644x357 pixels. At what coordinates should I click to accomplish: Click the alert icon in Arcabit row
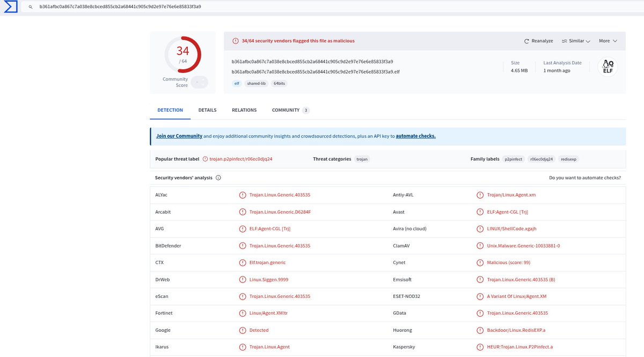(243, 212)
